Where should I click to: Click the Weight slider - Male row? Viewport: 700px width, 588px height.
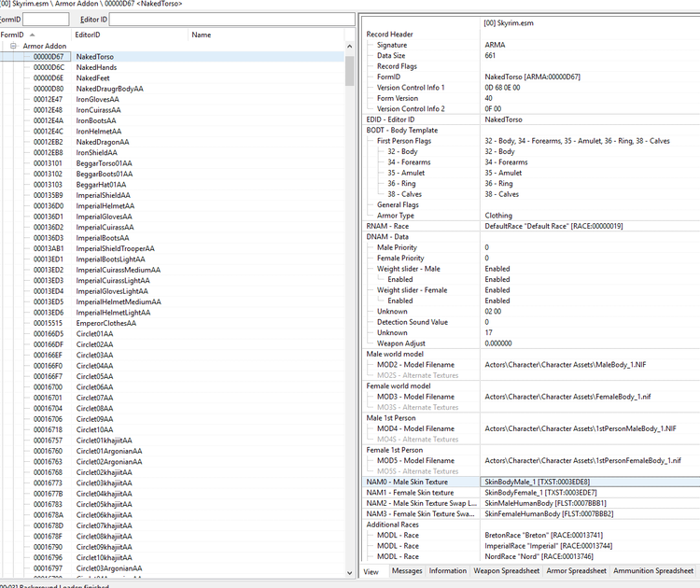click(531, 269)
